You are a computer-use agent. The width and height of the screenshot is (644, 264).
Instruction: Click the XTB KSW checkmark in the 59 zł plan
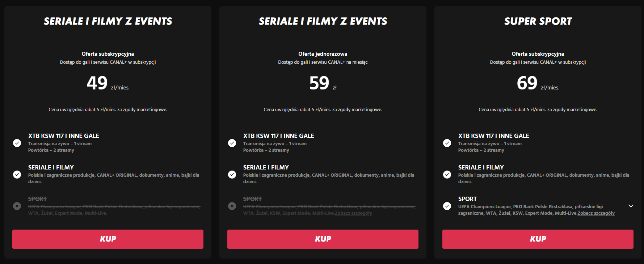point(232,143)
